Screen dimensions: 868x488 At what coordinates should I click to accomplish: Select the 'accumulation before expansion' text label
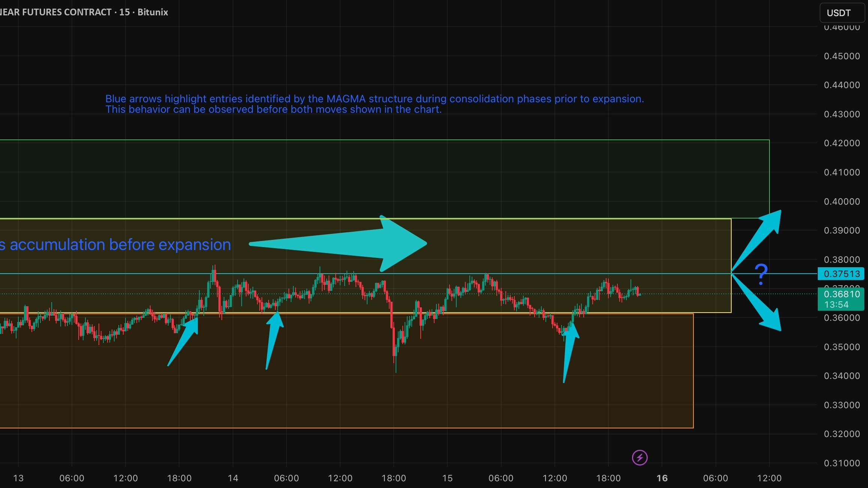116,245
